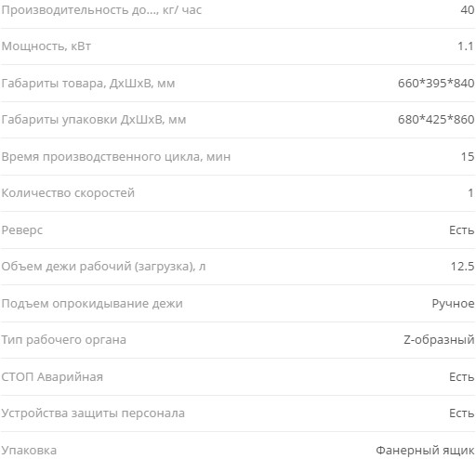
Task: Click the 'Габариты упаковки ДхШхВ, мм' label
Action: (94, 120)
